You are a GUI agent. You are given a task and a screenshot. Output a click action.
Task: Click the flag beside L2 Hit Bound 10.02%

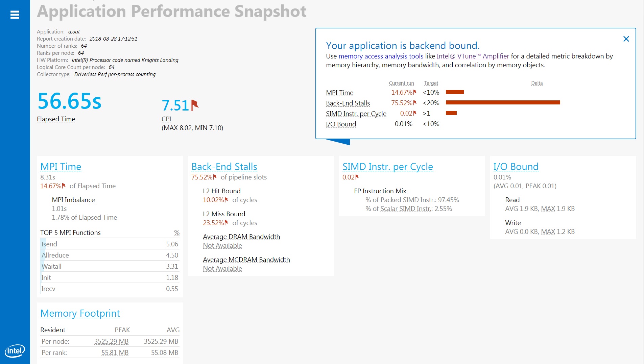(226, 199)
